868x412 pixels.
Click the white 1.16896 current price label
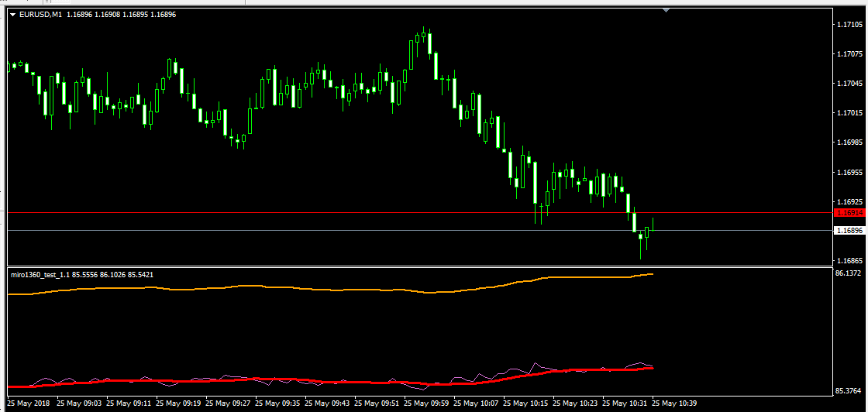[x=849, y=231]
